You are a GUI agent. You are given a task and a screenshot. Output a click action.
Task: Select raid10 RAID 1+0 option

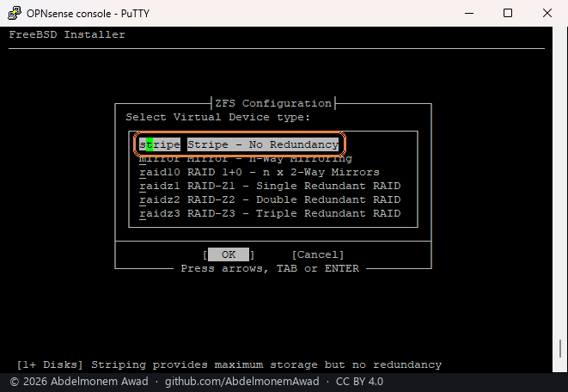click(260, 172)
